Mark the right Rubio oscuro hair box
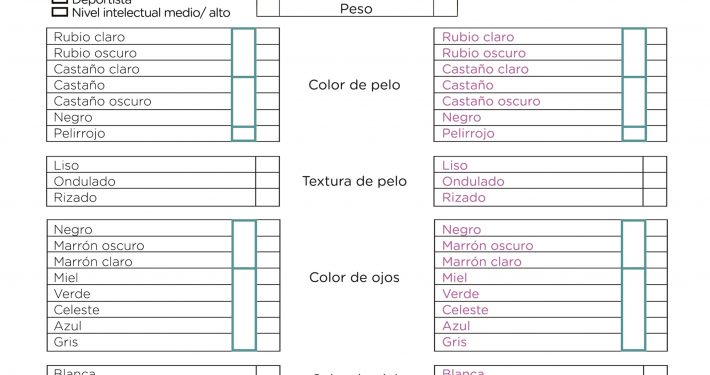This screenshot has width=710, height=375. coord(656,53)
